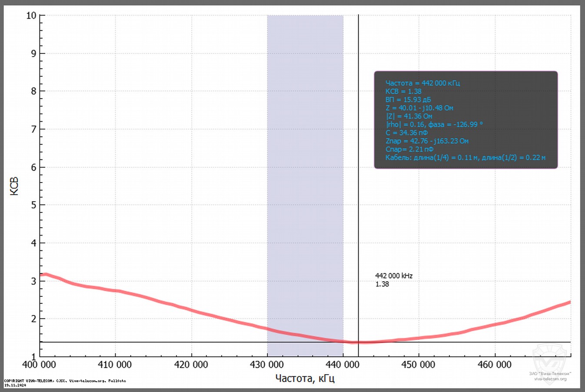
Task: Click the COPYRIGHT VIVA-TELECOM text at the bottom left
Action: 65,381
